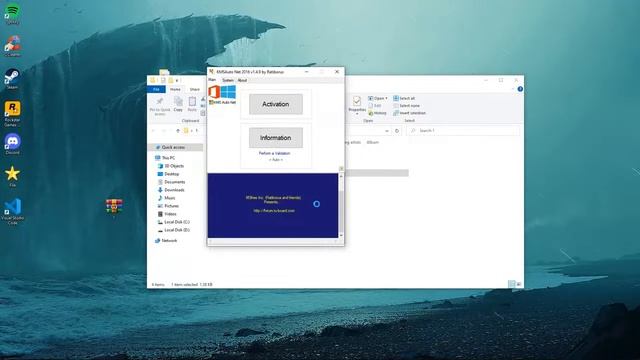
Task: Open the Main tab in KMSAuto
Action: 212,80
